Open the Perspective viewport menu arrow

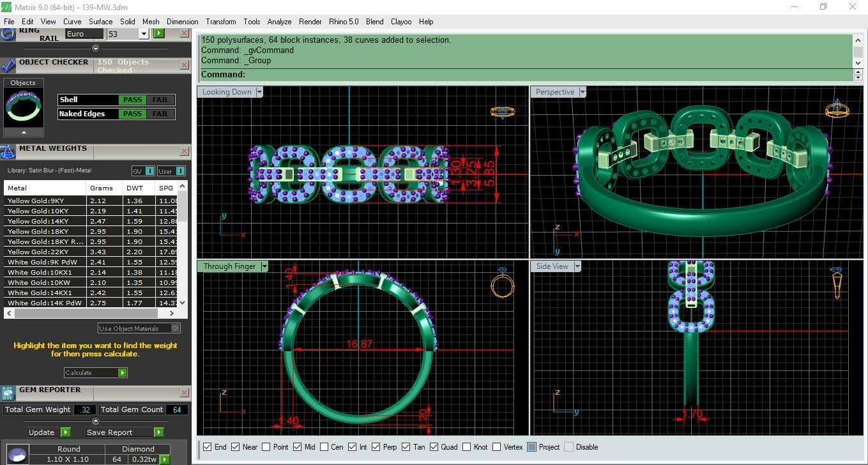(x=582, y=92)
